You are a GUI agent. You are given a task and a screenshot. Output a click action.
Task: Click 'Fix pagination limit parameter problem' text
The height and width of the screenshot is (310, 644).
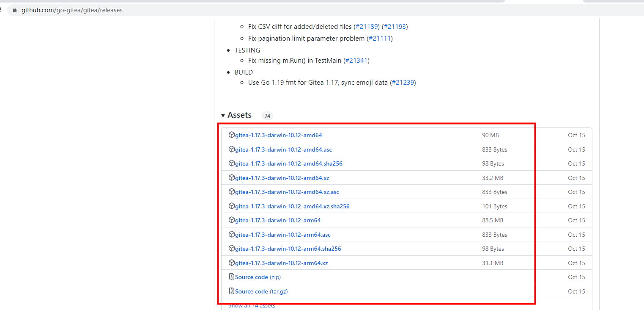tap(307, 39)
